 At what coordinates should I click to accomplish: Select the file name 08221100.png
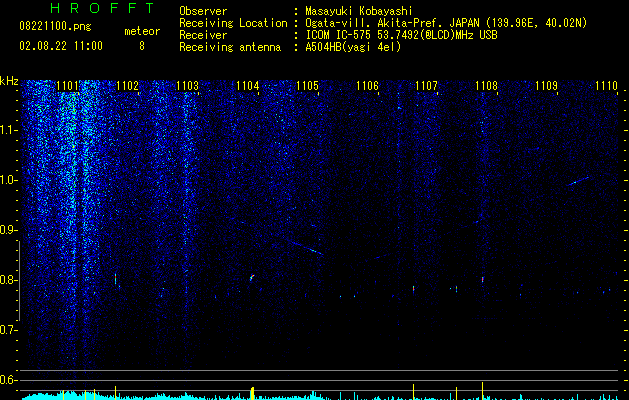click(55, 27)
